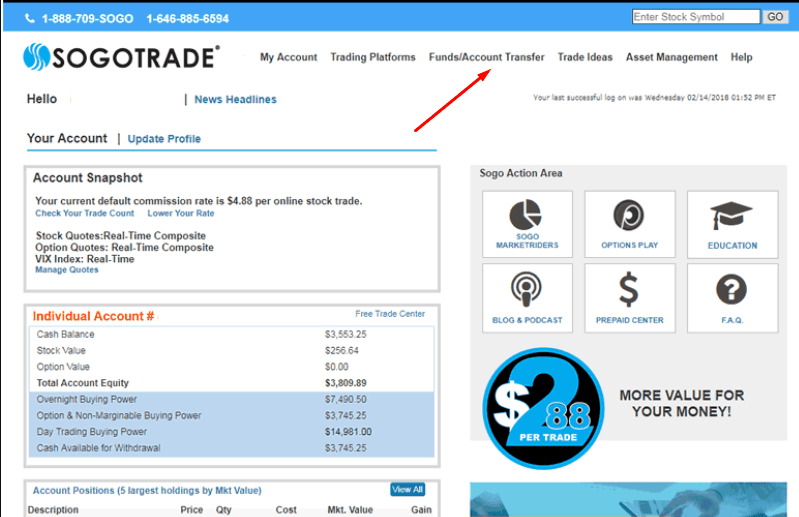Click the Individual Account # heading
Viewport: 799px width, 517px height.
tap(93, 316)
